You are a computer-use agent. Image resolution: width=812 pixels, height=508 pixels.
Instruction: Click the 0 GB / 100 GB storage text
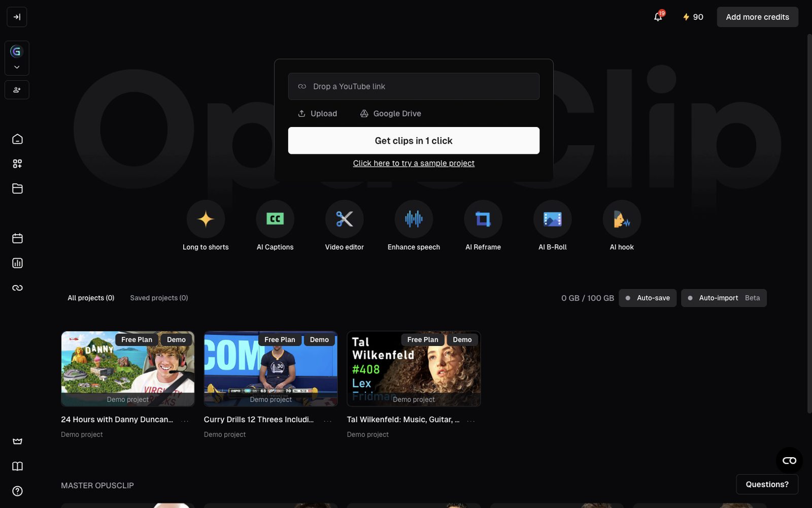[x=588, y=298]
